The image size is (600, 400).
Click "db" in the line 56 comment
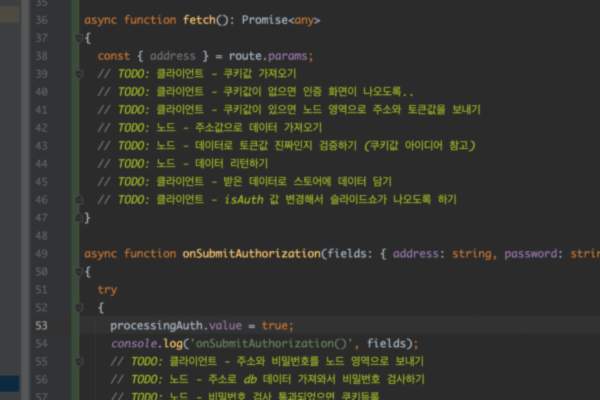pos(250,380)
